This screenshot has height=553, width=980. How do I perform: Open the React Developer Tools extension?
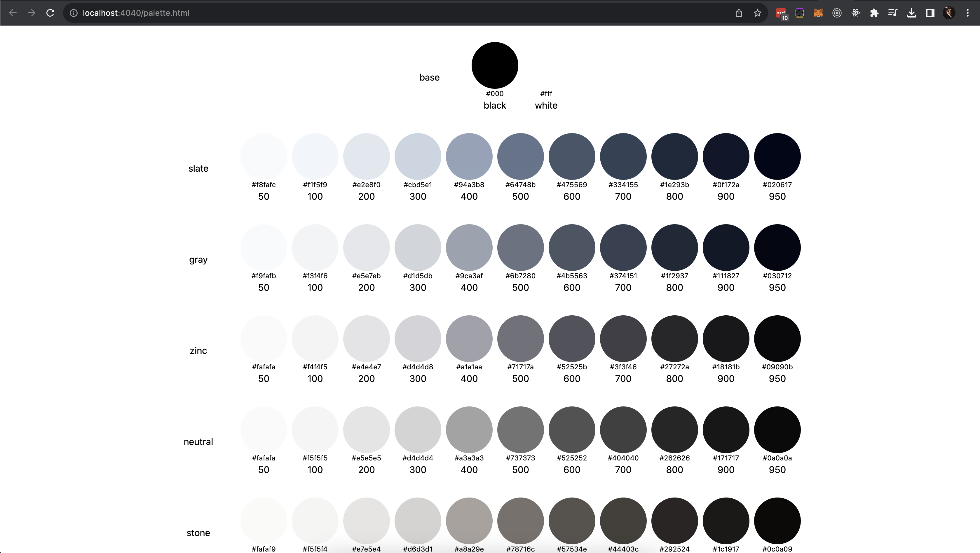pyautogui.click(x=856, y=13)
